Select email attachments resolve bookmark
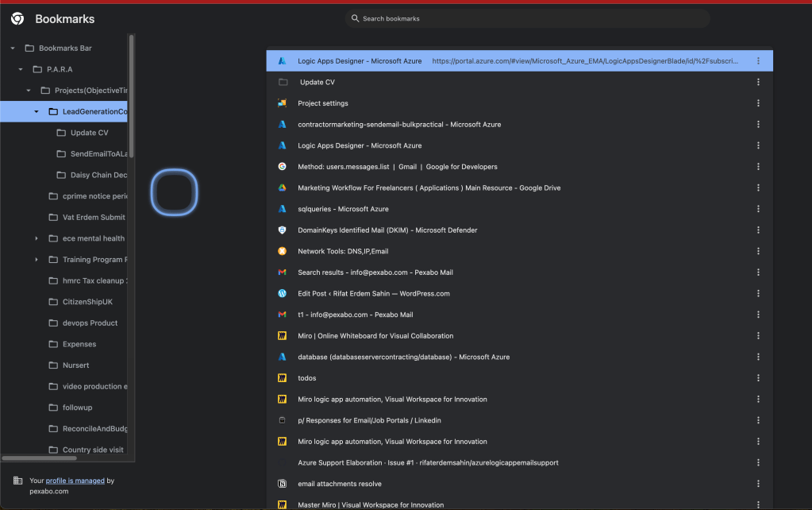Screen dimensions: 812x510 point(519,484)
